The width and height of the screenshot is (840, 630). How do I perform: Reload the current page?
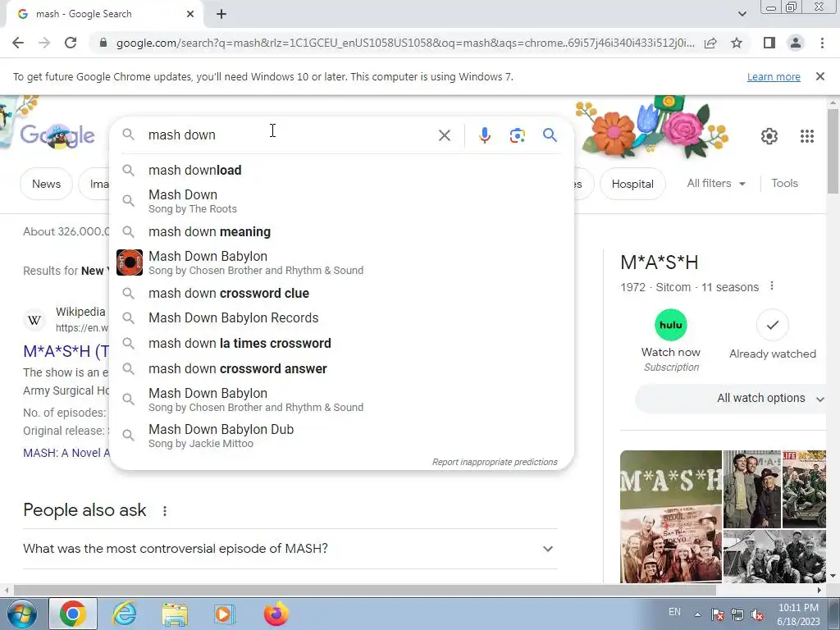click(71, 43)
